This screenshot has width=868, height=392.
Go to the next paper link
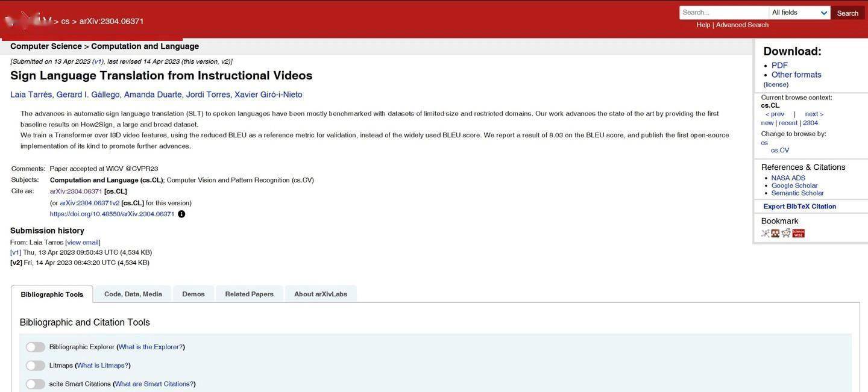click(814, 114)
